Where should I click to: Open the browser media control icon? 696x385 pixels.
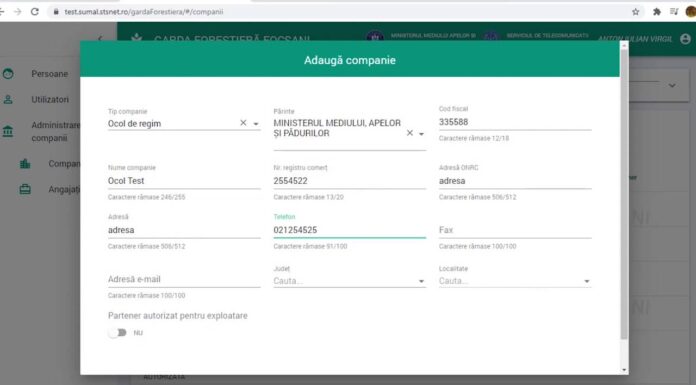tap(674, 12)
